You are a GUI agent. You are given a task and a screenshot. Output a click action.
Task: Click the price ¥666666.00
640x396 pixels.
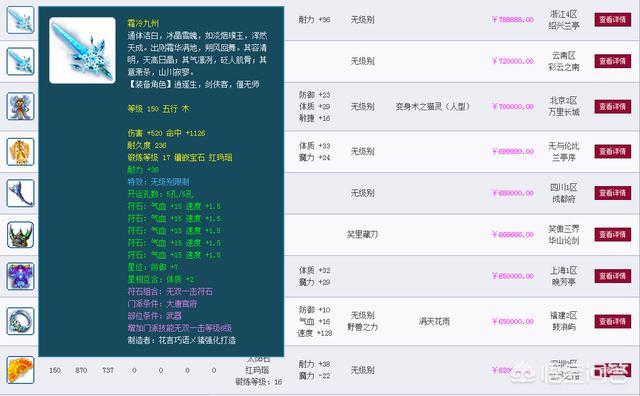pyautogui.click(x=513, y=235)
